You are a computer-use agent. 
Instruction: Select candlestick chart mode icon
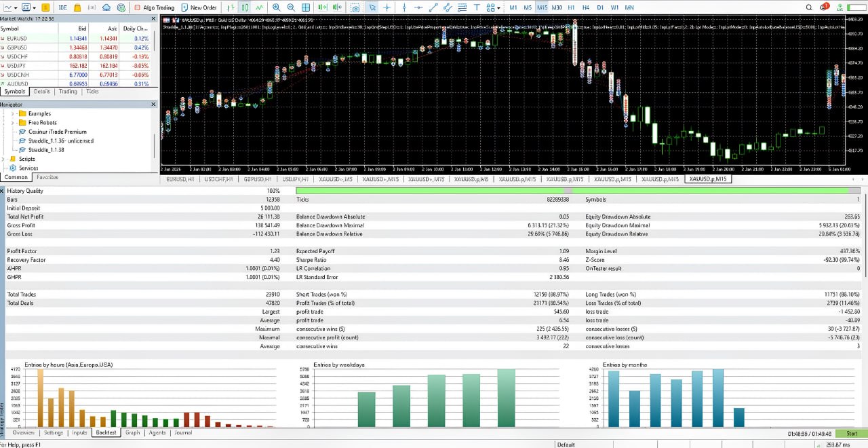coord(245,7)
